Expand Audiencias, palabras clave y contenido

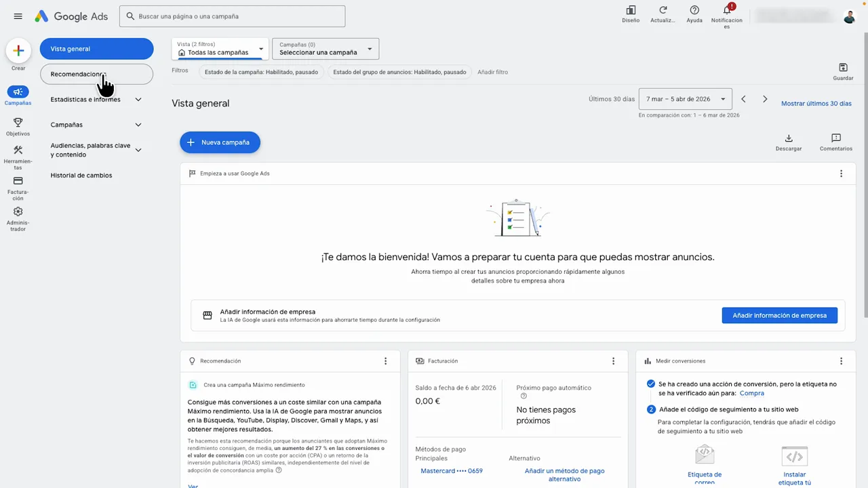pos(138,150)
